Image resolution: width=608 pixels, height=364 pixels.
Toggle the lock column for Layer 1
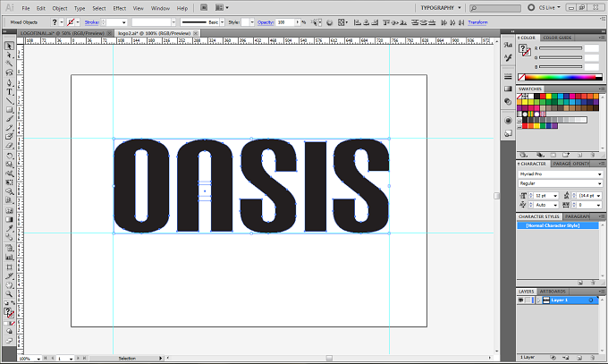tap(528, 301)
